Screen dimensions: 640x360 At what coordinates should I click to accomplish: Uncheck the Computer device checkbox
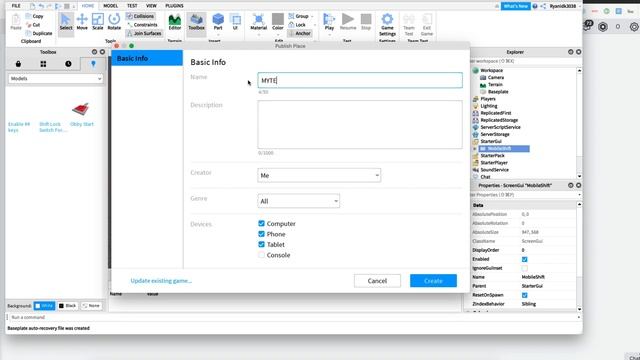click(261, 223)
